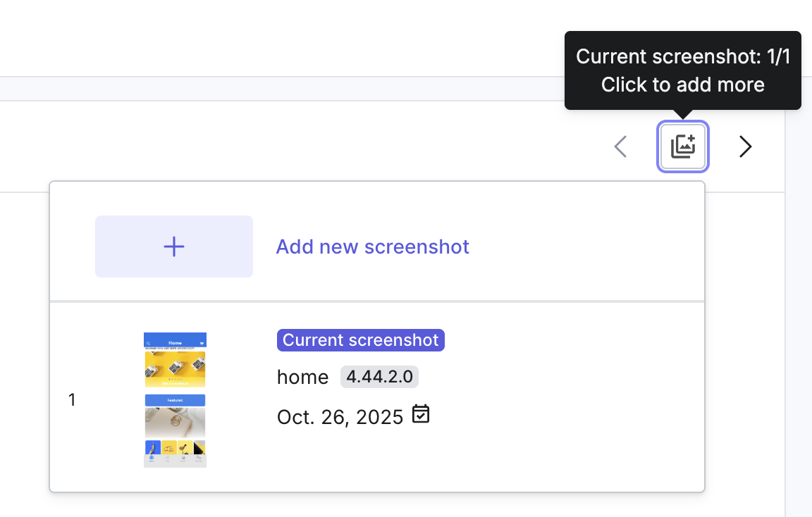Click the calendar check icon beside the date

421,414
